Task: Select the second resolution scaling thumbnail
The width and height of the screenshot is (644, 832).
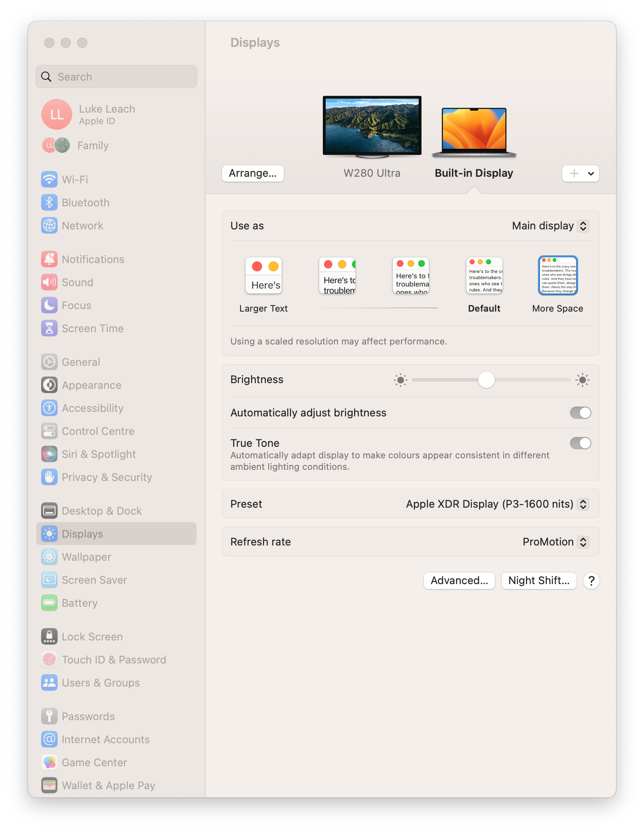Action: (337, 275)
